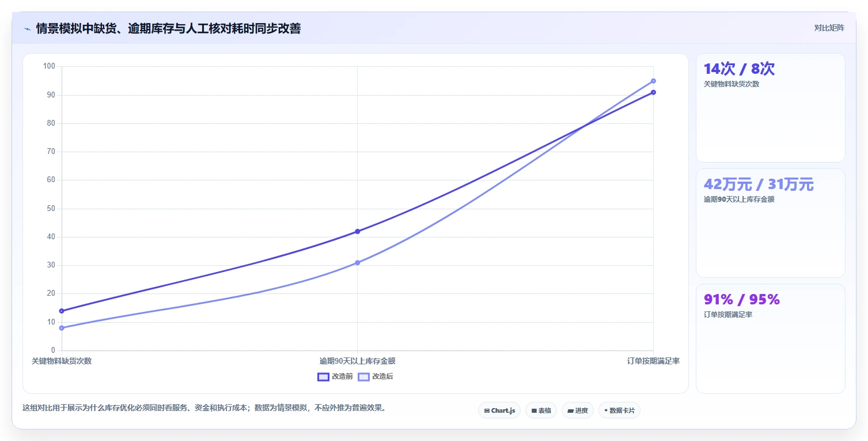Click the 42万元 / 31万元 card value
868x441 pixels.
[x=759, y=184]
